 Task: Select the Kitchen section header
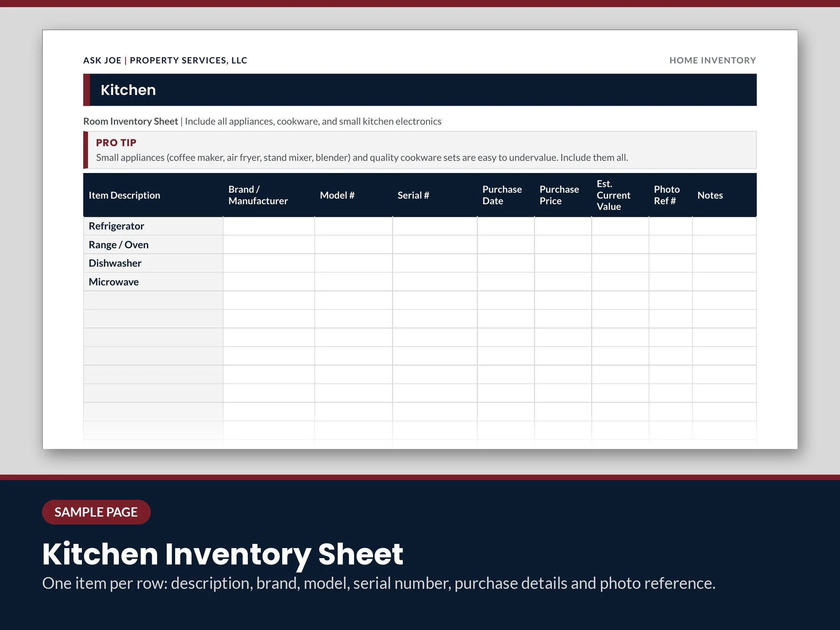[420, 90]
